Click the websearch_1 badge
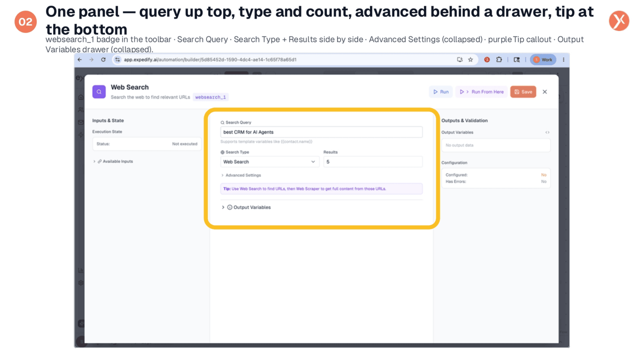 211,97
